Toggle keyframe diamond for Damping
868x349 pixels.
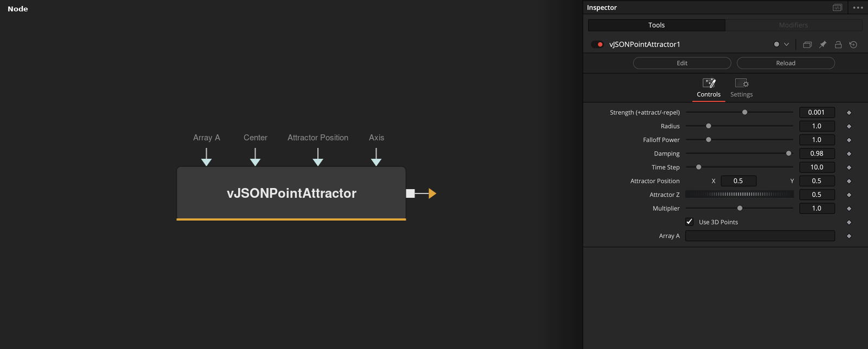click(849, 154)
